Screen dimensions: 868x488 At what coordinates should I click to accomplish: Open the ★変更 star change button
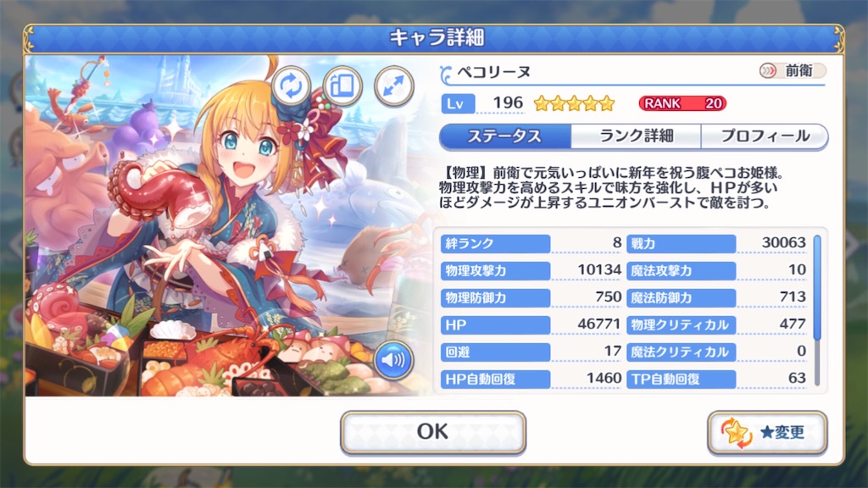[x=767, y=432]
